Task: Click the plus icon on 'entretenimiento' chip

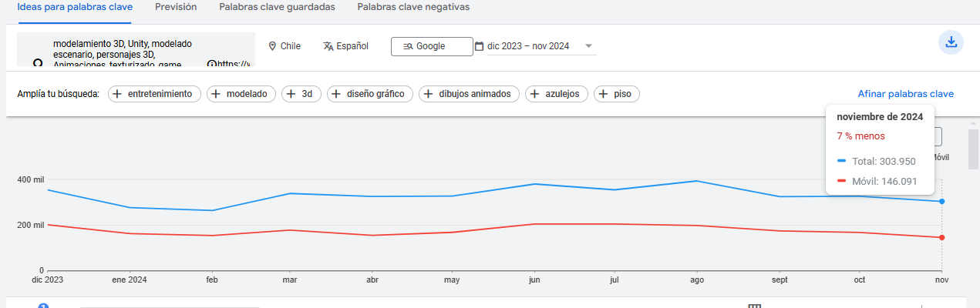Action: pyautogui.click(x=117, y=94)
